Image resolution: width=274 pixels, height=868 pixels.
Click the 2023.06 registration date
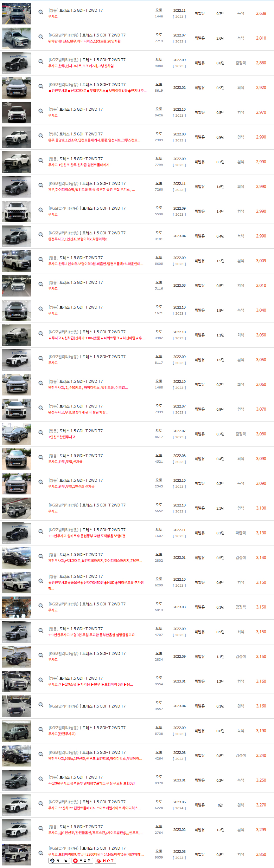(179, 802)
